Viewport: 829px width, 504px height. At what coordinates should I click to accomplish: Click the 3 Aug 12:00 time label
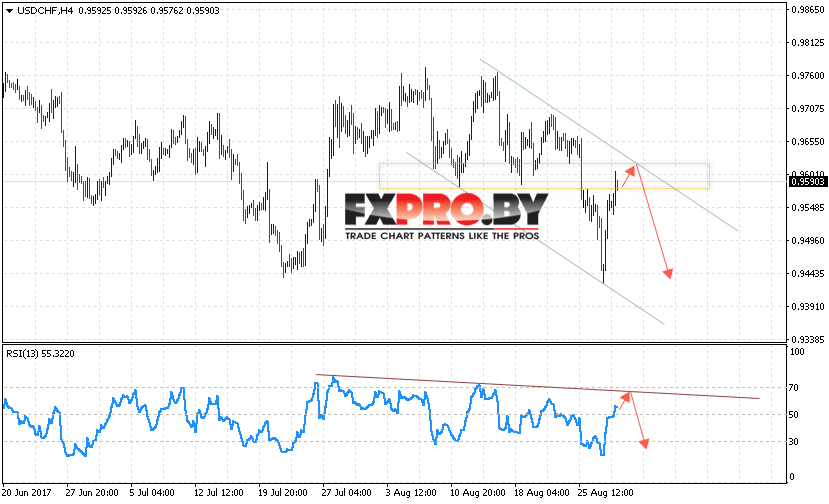(411, 492)
